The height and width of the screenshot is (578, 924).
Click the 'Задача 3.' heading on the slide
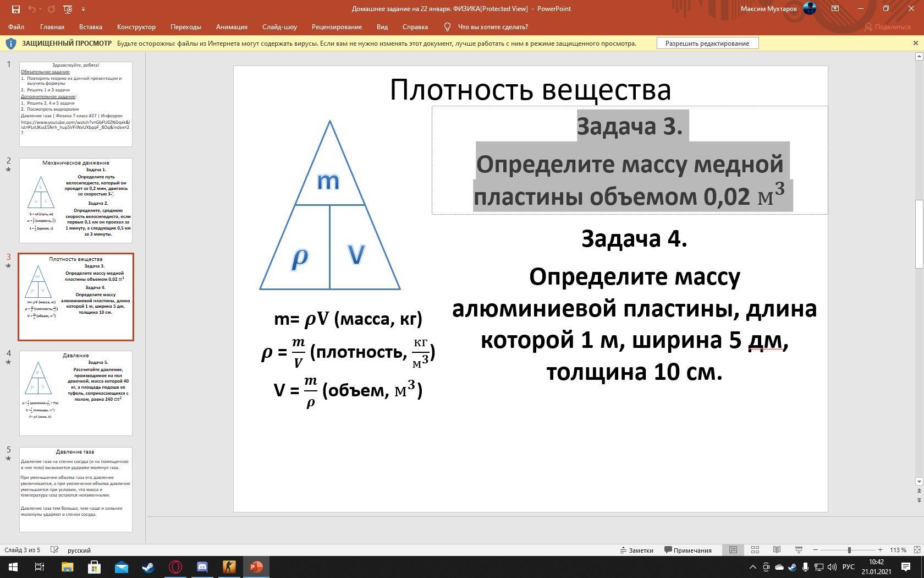[x=630, y=127]
